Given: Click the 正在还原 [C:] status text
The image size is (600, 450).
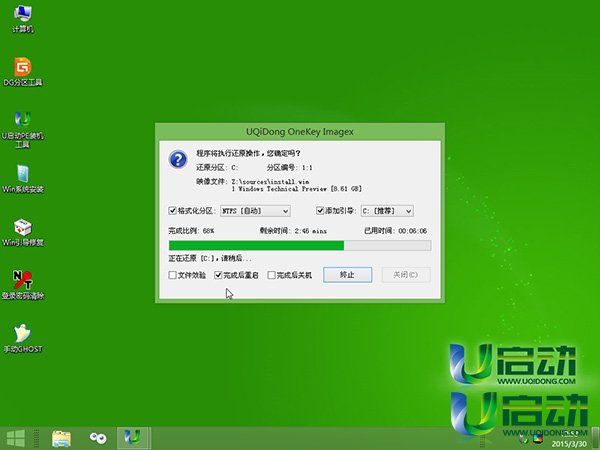Looking at the screenshot, I should pyautogui.click(x=210, y=258).
